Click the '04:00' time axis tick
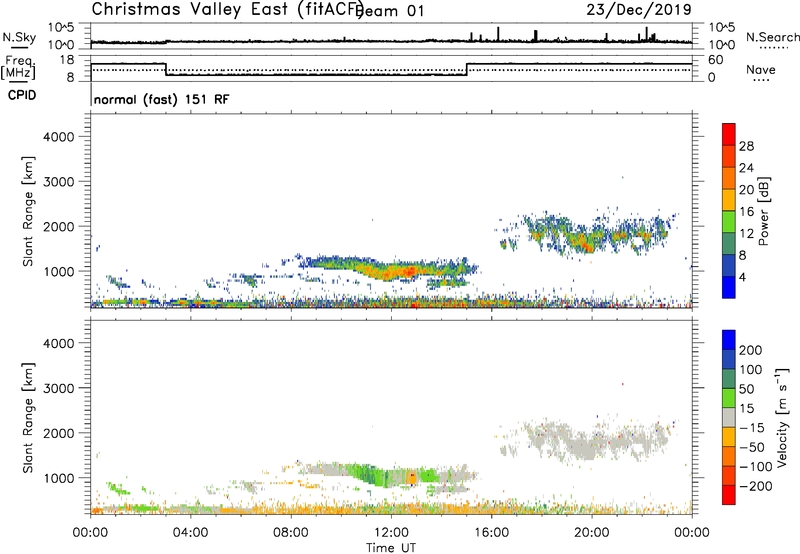The image size is (800, 554). (190, 533)
